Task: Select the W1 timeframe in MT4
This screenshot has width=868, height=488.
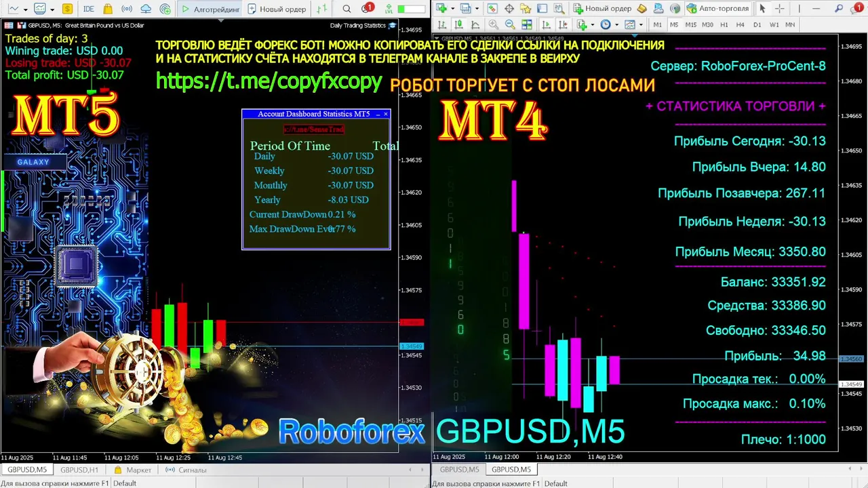Action: [x=774, y=24]
